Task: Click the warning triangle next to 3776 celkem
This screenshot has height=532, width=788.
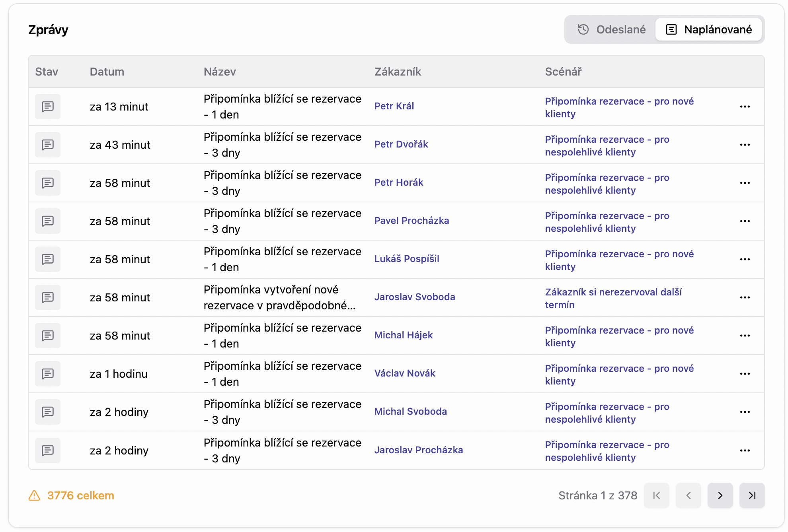Action: pos(34,495)
